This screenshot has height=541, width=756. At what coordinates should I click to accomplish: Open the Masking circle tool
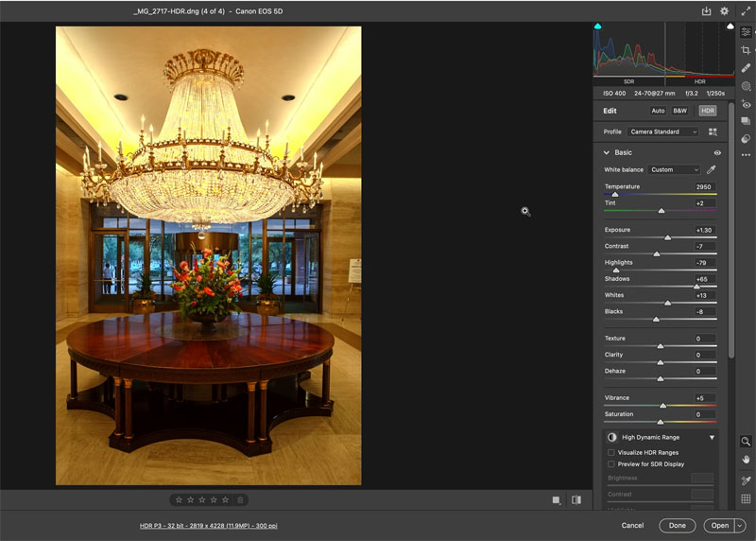coord(746,86)
